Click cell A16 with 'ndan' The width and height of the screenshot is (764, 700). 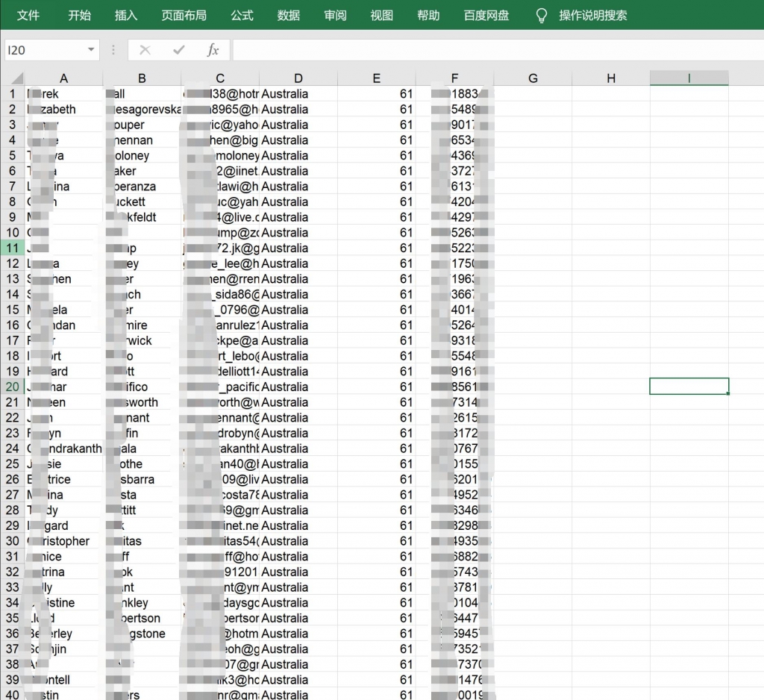pos(64,325)
